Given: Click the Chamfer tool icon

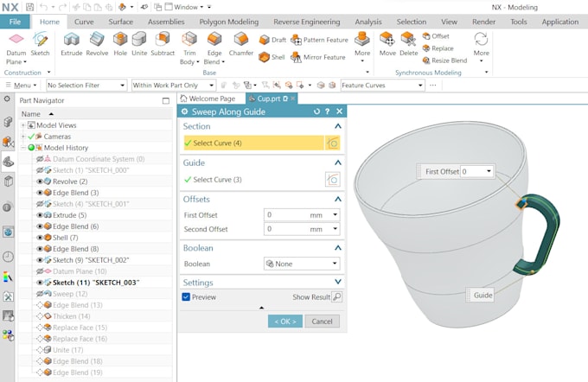Looking at the screenshot, I should click(241, 45).
